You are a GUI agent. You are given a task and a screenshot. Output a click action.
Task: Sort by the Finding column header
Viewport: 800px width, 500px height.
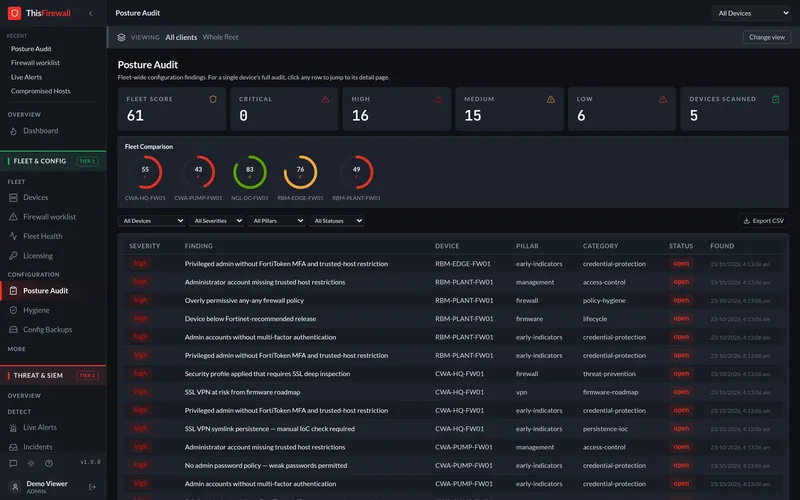coord(199,246)
